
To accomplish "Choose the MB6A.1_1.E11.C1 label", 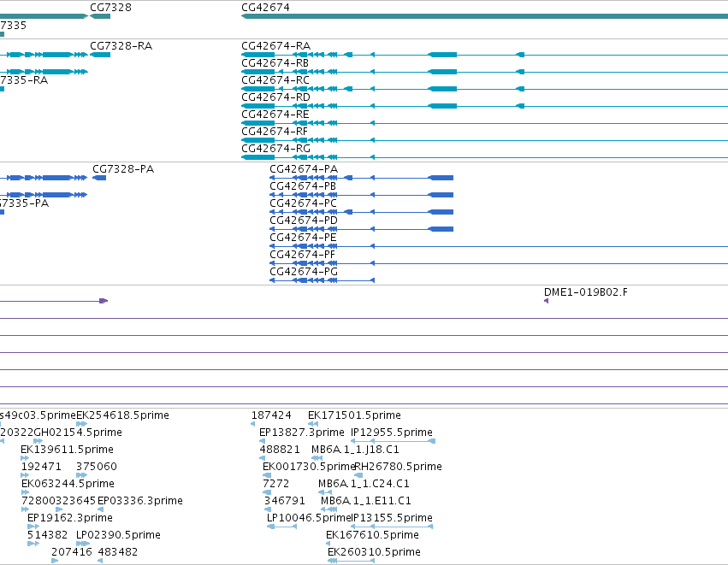I will click(x=366, y=501).
